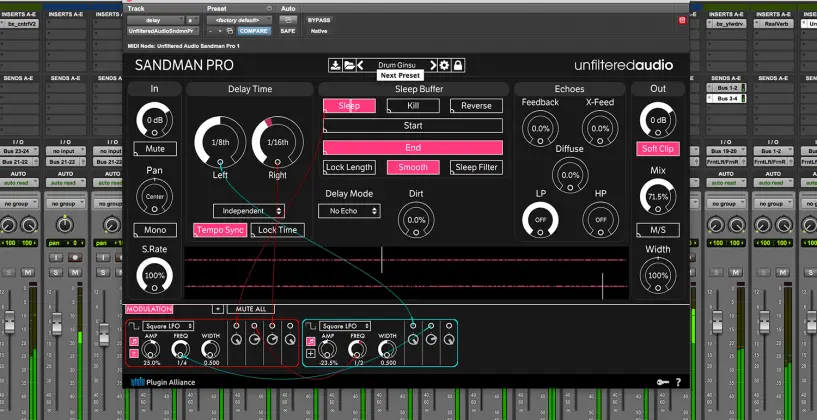The height and width of the screenshot is (420, 817).
Task: Click the Bus 3-4 send slot in mixer
Action: tap(726, 98)
